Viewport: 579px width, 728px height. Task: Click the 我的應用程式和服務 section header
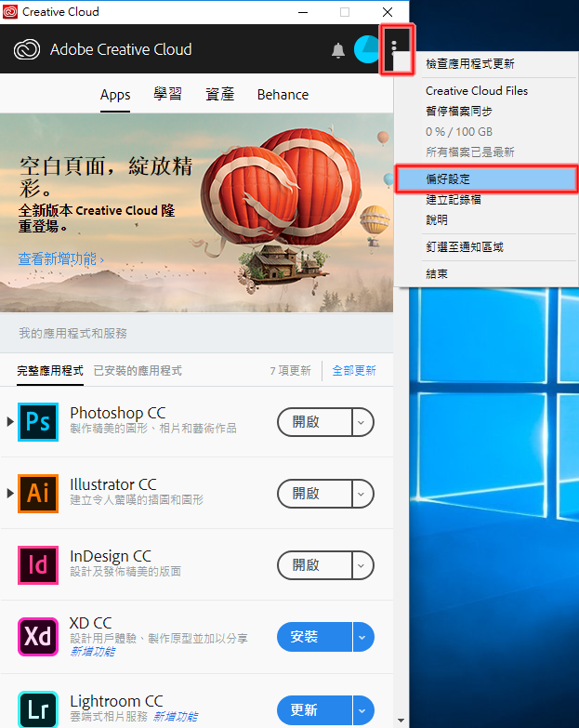(72, 333)
